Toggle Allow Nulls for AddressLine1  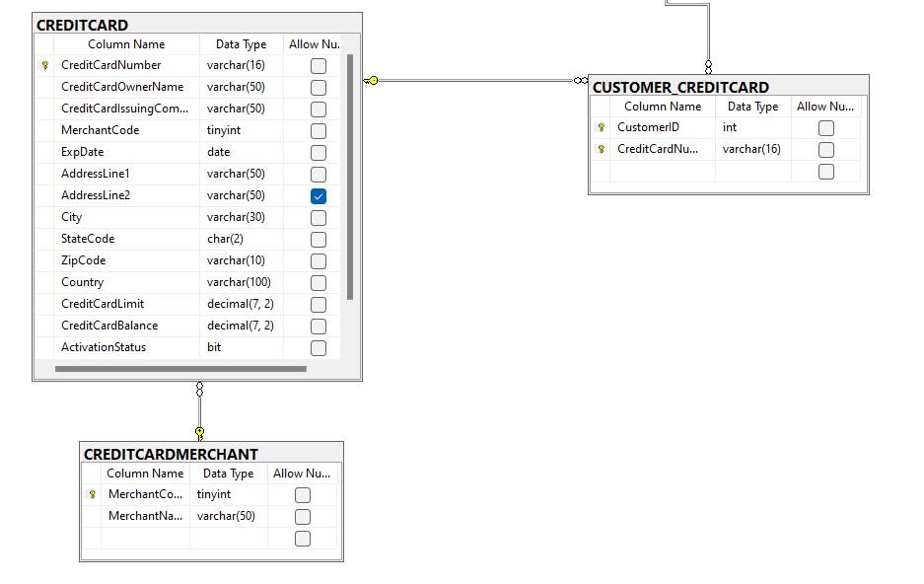pyautogui.click(x=319, y=175)
